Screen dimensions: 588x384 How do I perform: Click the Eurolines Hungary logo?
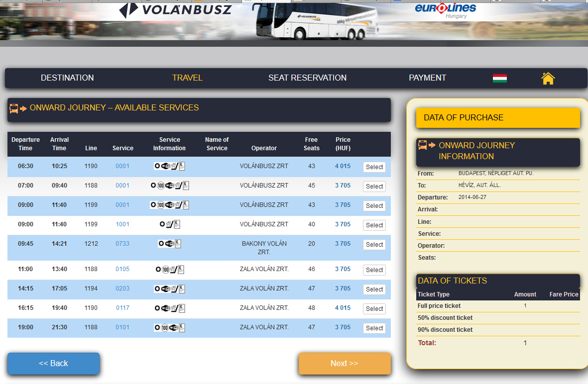tap(445, 10)
